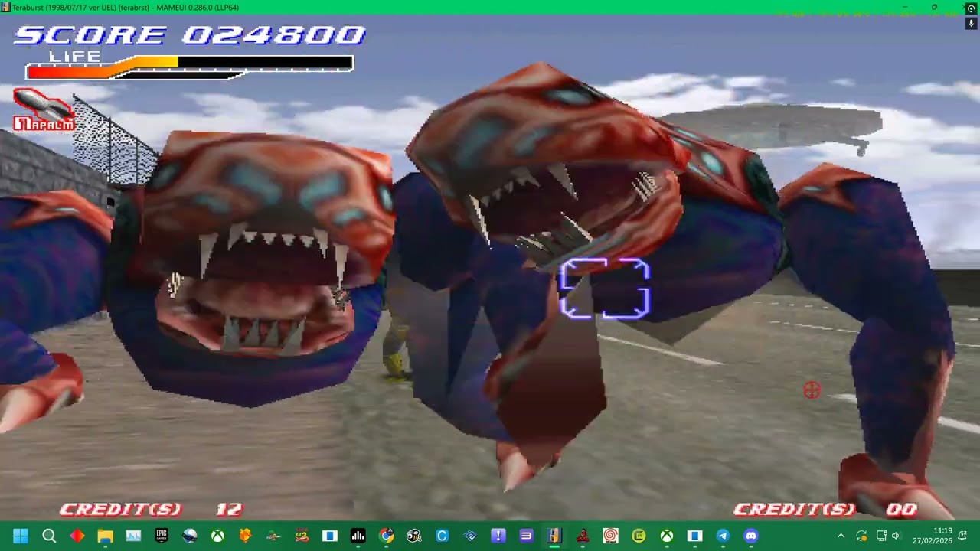Open Telegram from the taskbar
Image resolution: width=980 pixels, height=551 pixels.
(723, 536)
